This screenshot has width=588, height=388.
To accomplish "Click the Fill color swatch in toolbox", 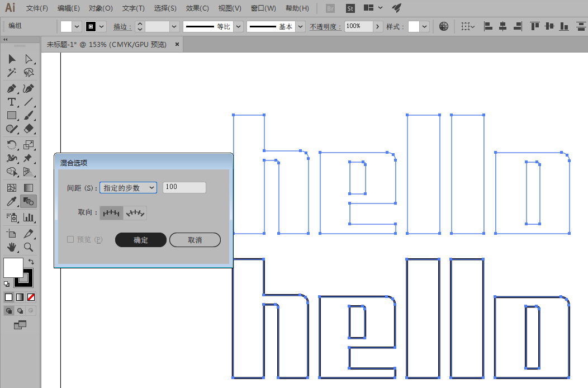I will point(13,267).
